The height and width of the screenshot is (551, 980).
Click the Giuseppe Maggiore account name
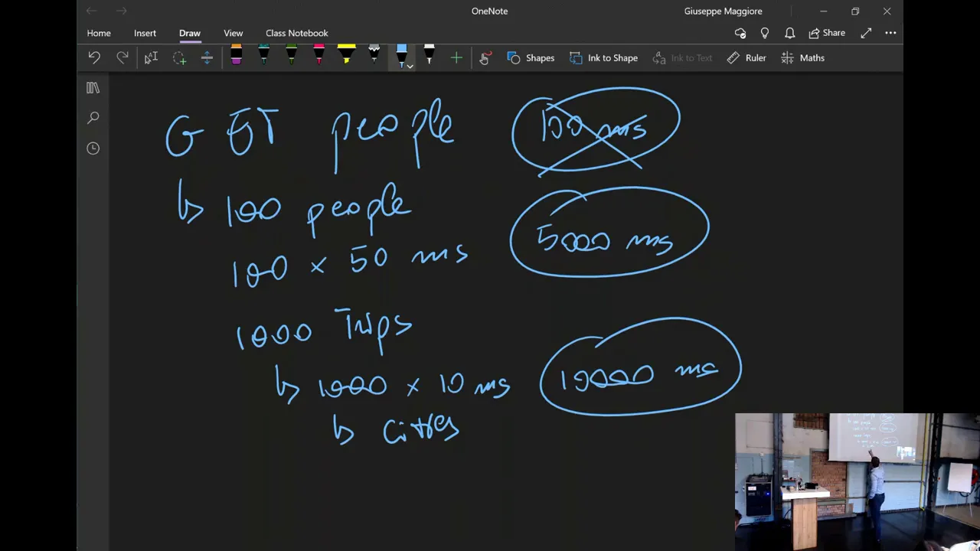[723, 11]
